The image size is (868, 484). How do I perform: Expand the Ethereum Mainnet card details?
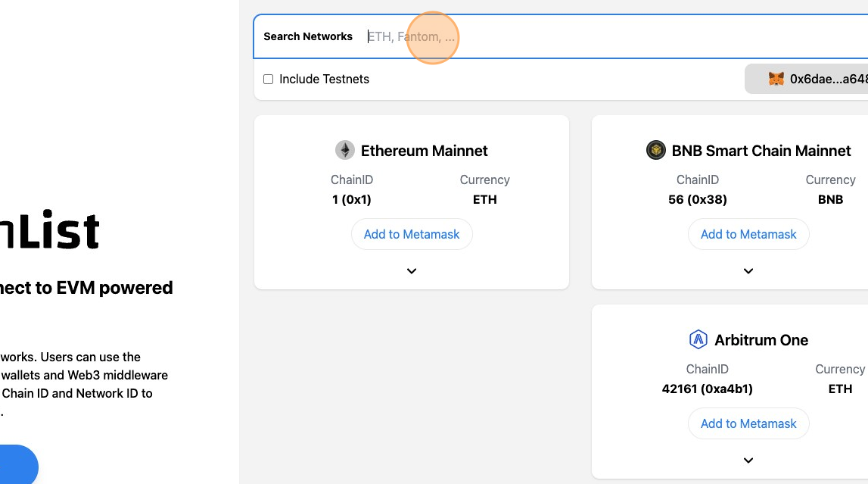pyautogui.click(x=412, y=271)
